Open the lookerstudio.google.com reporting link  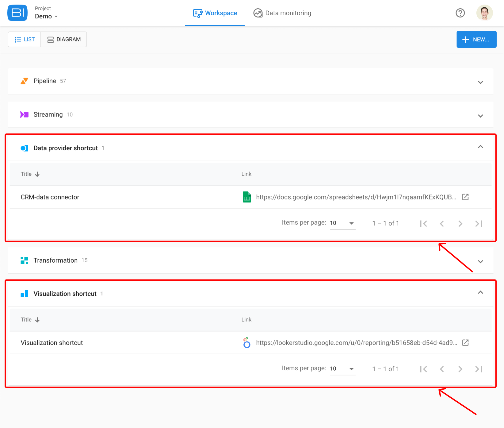click(x=357, y=343)
